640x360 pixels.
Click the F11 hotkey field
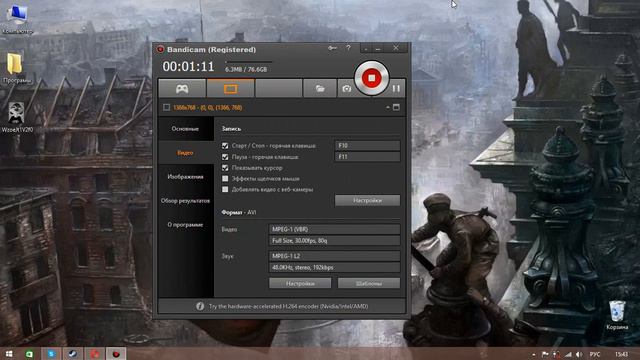pos(367,157)
